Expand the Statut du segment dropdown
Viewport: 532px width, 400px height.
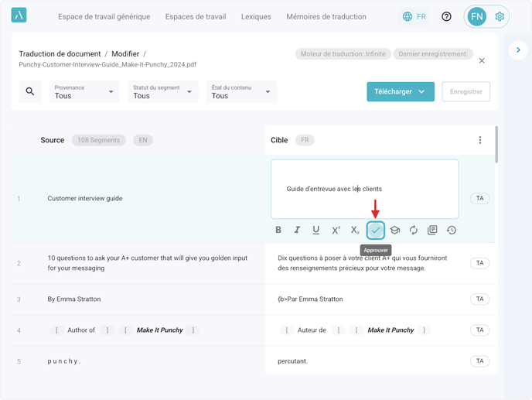(162, 92)
